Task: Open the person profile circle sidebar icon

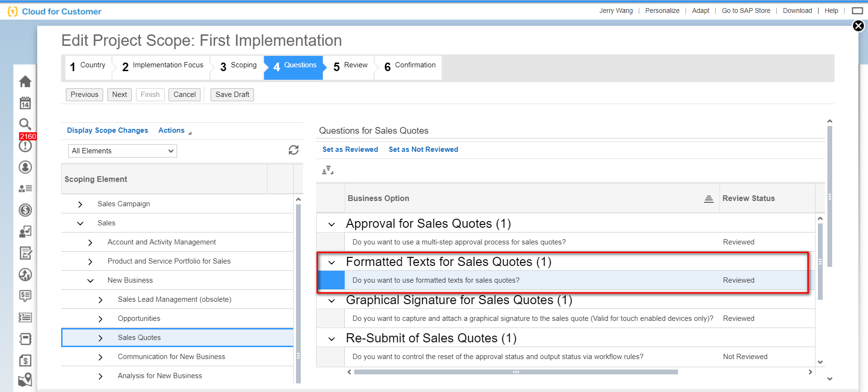Action: point(25,167)
